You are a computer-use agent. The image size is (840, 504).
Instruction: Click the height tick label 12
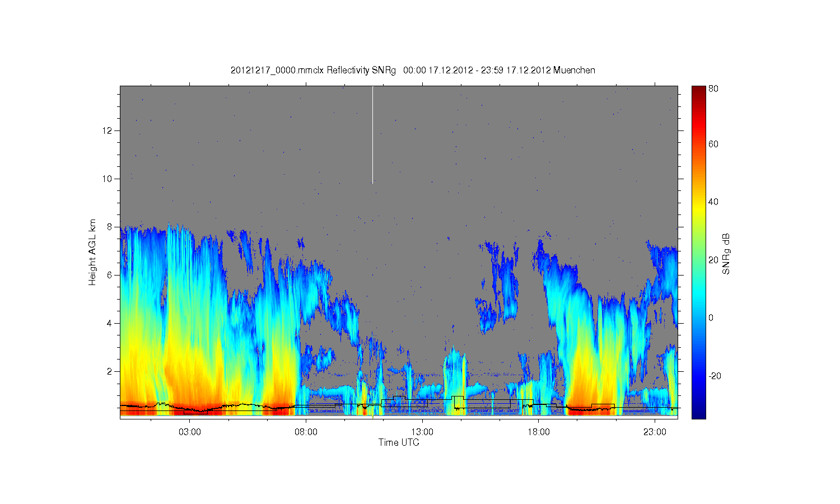pos(108,130)
